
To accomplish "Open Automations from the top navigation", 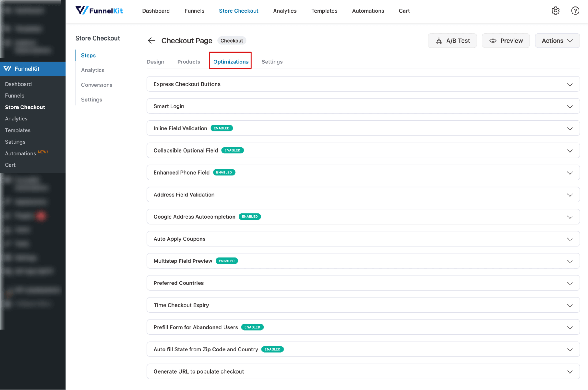I will point(368,11).
